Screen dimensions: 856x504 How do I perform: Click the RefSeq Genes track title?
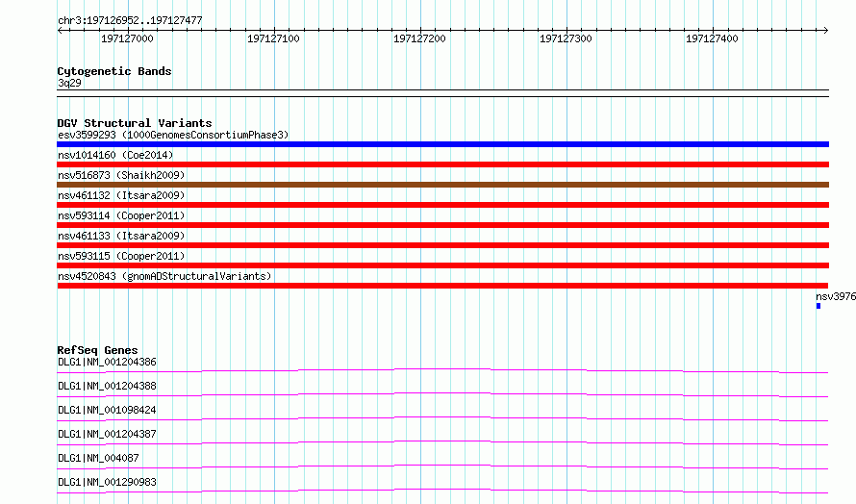click(97, 350)
